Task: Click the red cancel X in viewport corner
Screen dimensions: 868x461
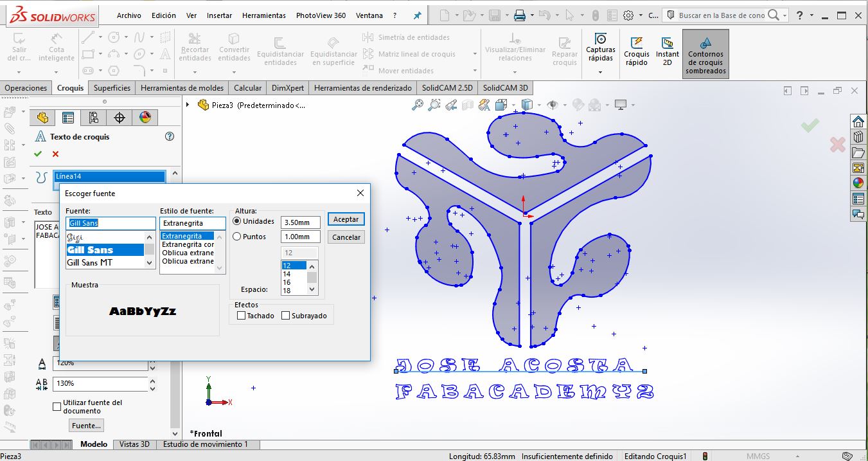Action: [x=837, y=145]
